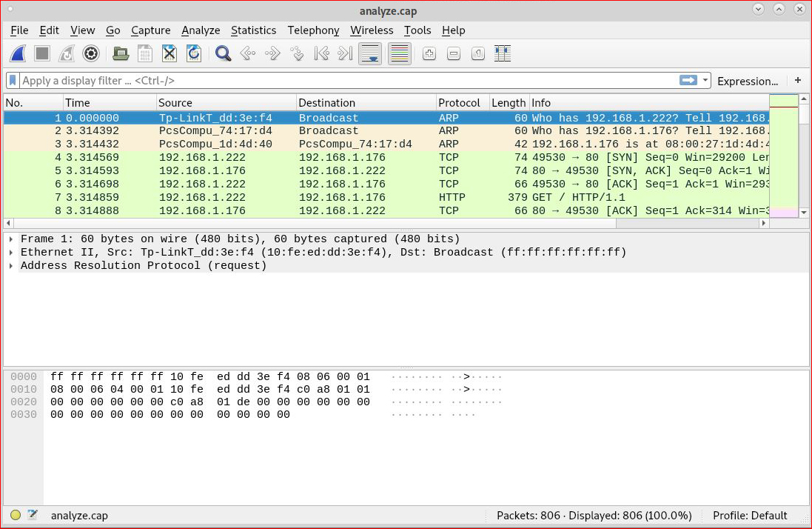Save this capture file

145,53
